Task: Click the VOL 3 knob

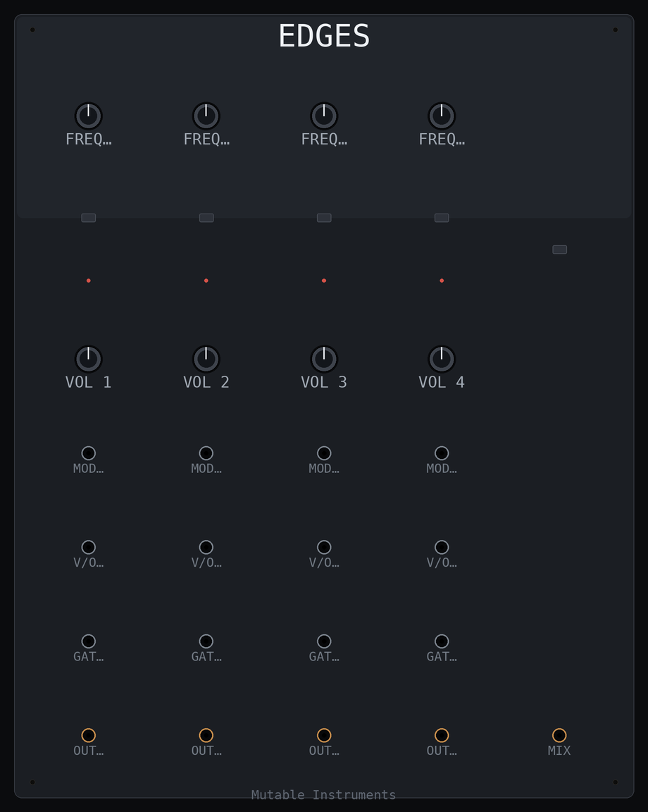Action: (324, 359)
